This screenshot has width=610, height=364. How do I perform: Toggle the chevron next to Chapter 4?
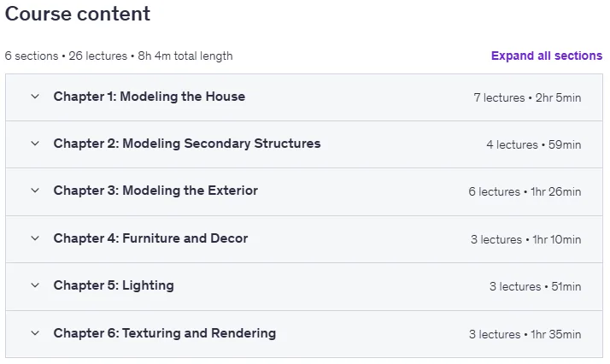[35, 238]
